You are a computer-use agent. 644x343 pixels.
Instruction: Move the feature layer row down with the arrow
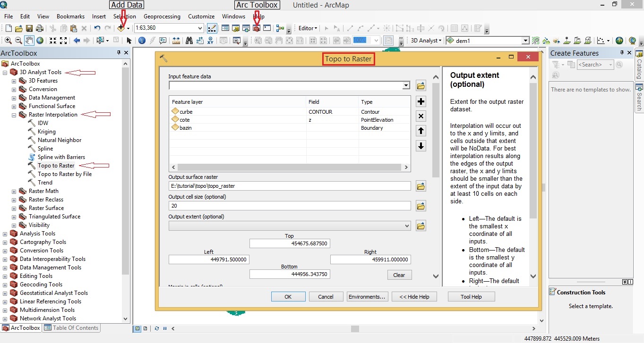click(421, 146)
